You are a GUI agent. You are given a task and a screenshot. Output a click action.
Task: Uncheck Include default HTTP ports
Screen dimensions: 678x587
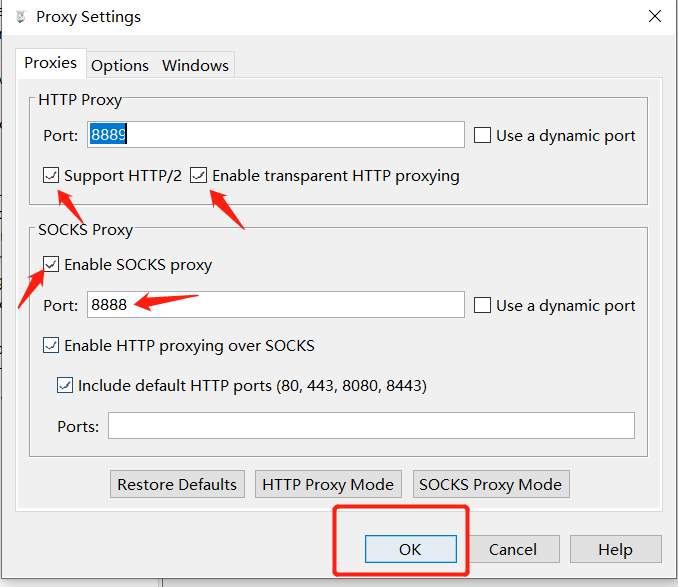coord(65,385)
